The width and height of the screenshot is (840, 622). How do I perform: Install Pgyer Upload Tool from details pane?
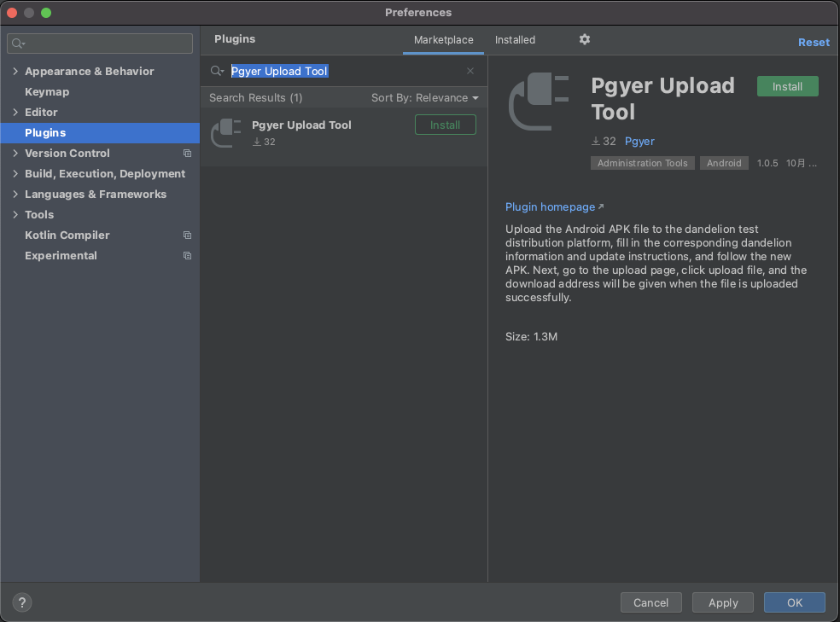click(x=787, y=86)
